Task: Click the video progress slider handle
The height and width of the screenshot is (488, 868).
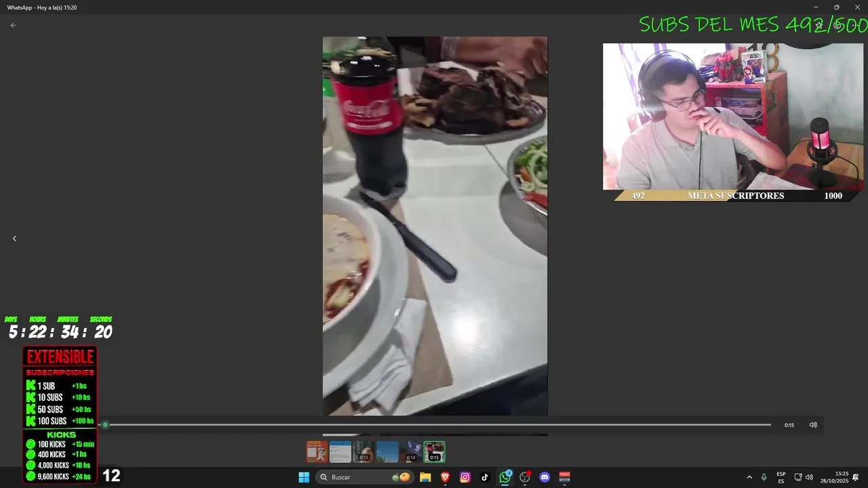Action: pyautogui.click(x=105, y=425)
